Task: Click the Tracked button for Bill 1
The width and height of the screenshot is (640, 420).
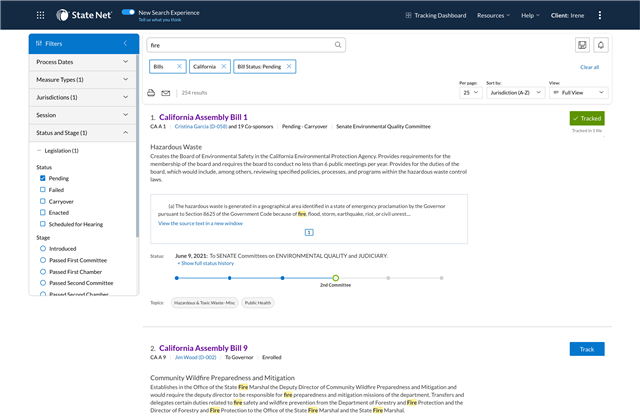Action: [x=587, y=118]
